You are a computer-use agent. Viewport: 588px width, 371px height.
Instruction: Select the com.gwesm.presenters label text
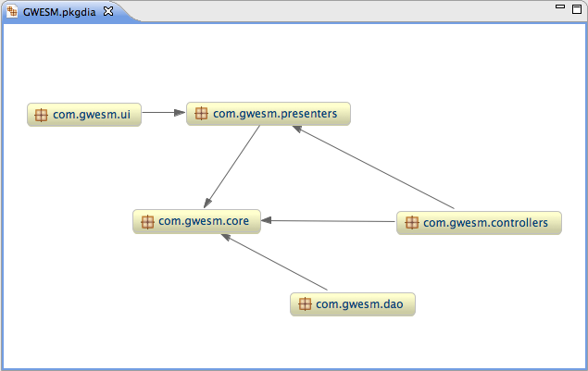click(275, 114)
